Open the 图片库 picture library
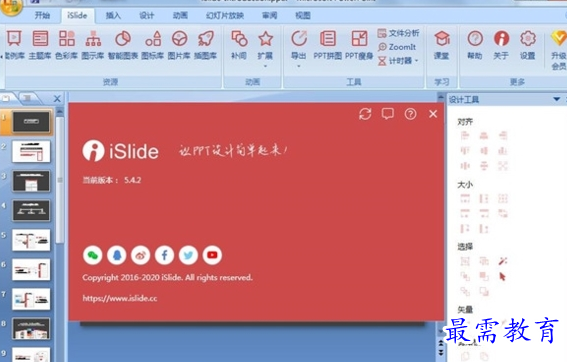Viewport: 567px width, 362px height. pyautogui.click(x=179, y=45)
